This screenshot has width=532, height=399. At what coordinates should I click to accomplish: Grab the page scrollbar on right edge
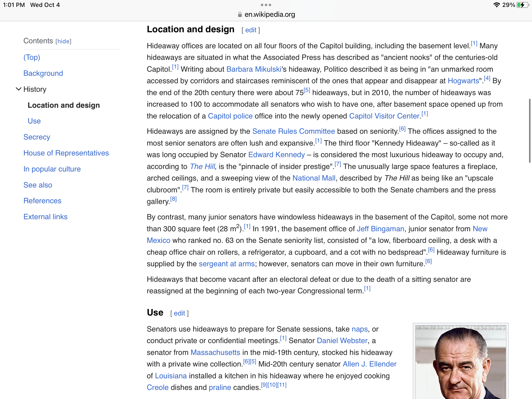point(530,131)
